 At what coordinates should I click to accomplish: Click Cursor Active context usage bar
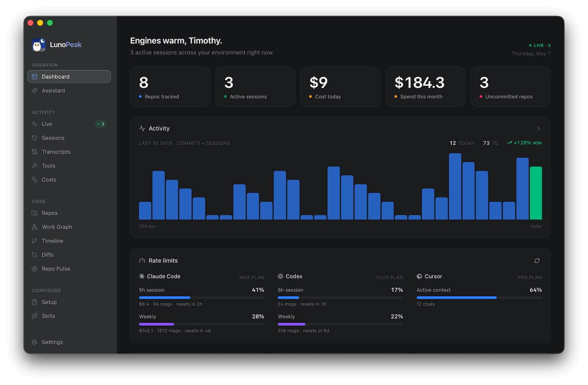click(479, 298)
